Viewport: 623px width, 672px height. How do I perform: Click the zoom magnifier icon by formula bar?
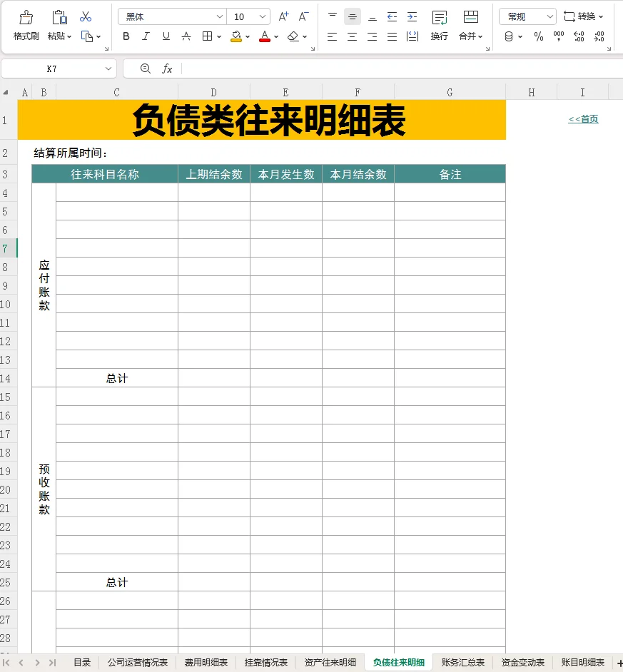(x=146, y=68)
